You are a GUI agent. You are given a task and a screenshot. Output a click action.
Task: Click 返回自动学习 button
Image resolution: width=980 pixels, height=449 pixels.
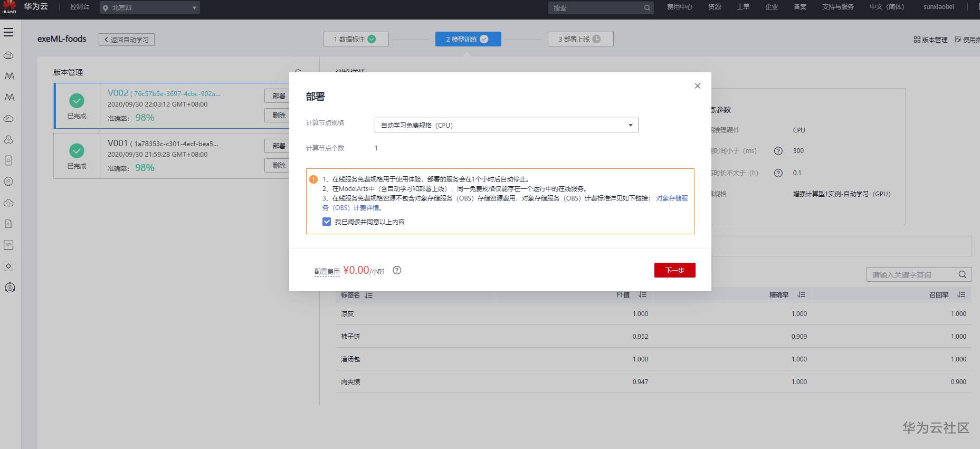coord(127,40)
